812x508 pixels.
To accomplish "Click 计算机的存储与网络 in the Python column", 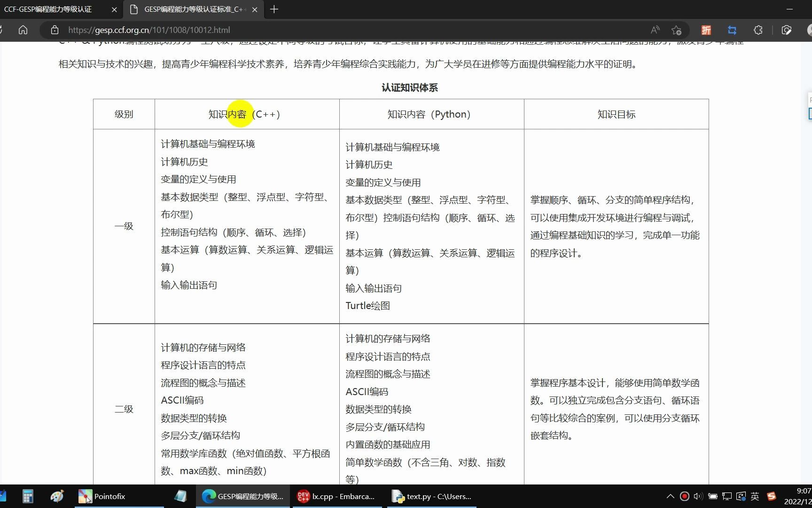I will tap(388, 339).
